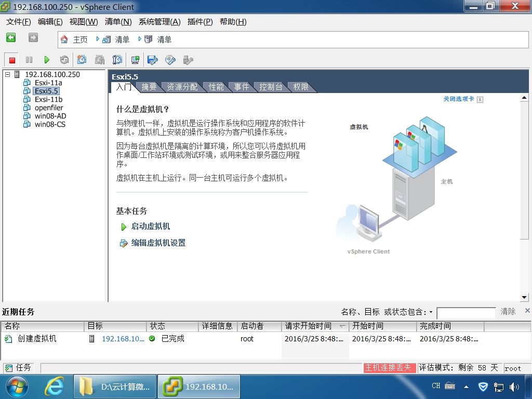The height and width of the screenshot is (399, 532).
Task: Open Internet Explorer from the taskbar
Action: coord(55,387)
